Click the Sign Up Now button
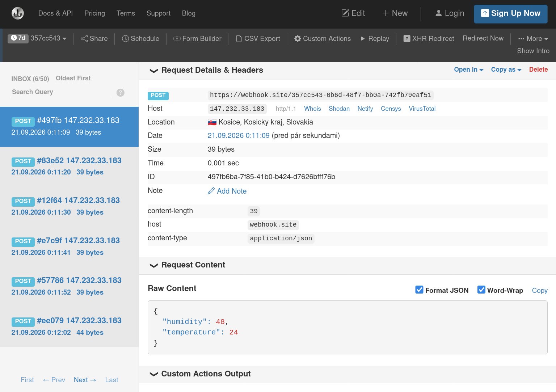This screenshot has width=556, height=392. click(510, 14)
